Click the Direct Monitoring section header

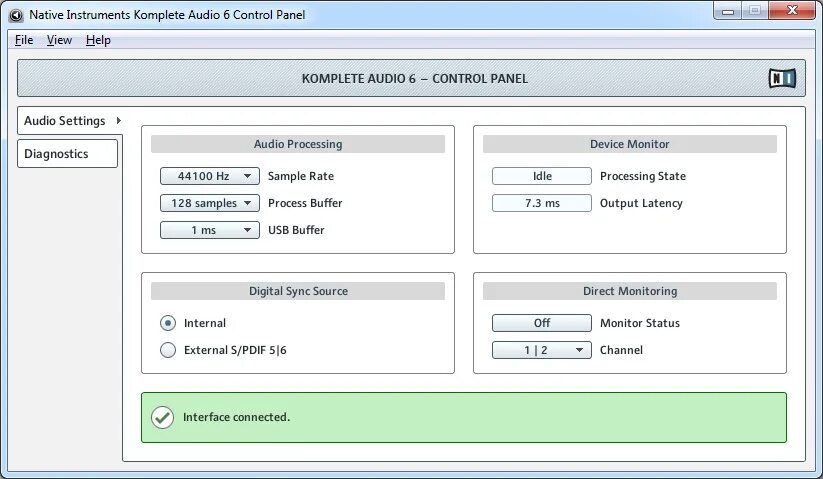[629, 291]
